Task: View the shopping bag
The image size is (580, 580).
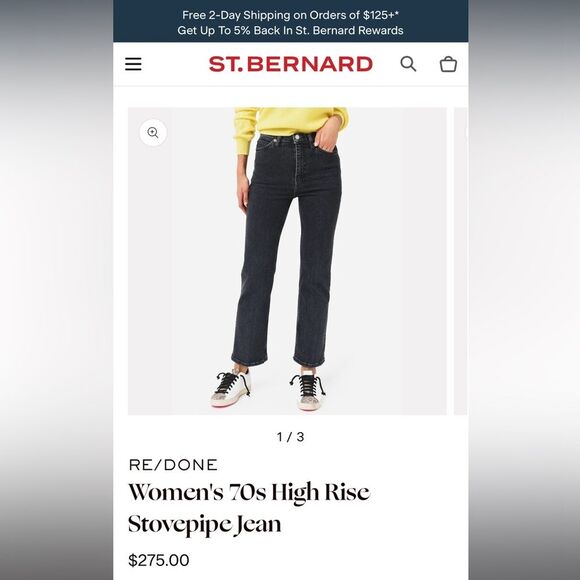Action: click(x=448, y=64)
